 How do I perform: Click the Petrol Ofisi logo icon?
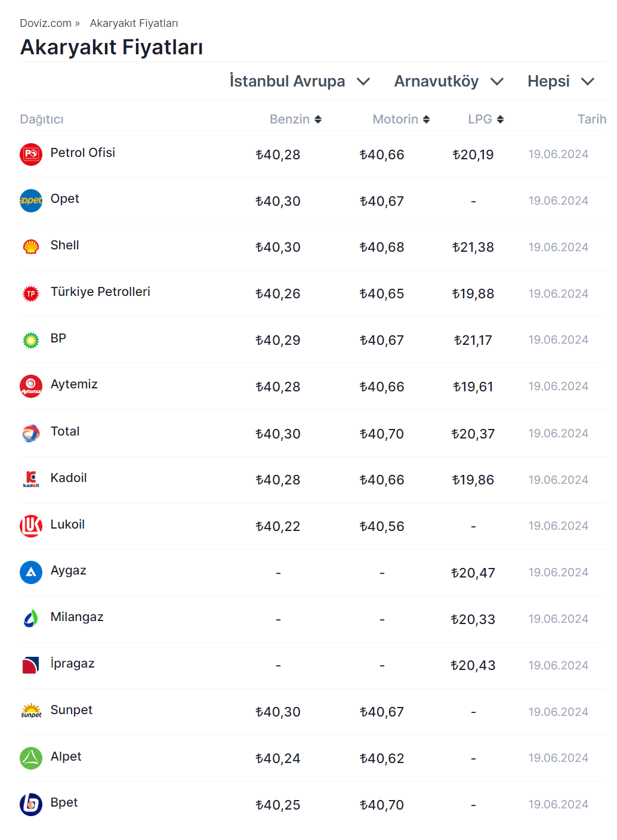tap(31, 155)
